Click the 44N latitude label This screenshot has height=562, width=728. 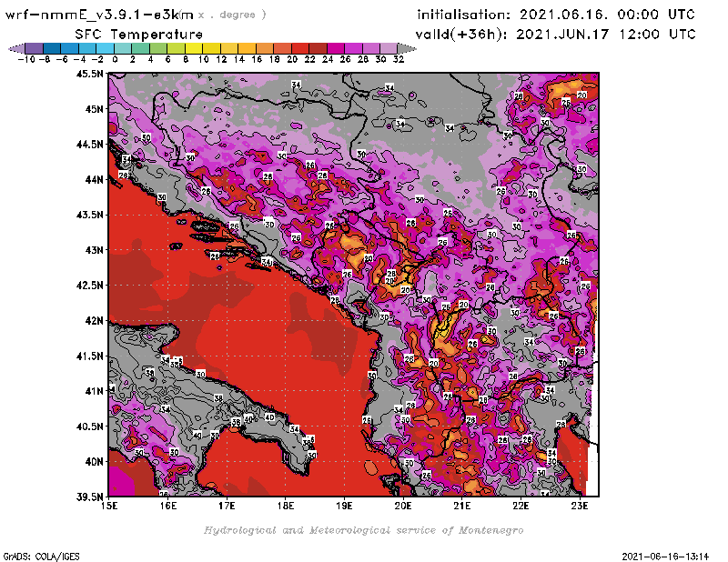(x=94, y=179)
